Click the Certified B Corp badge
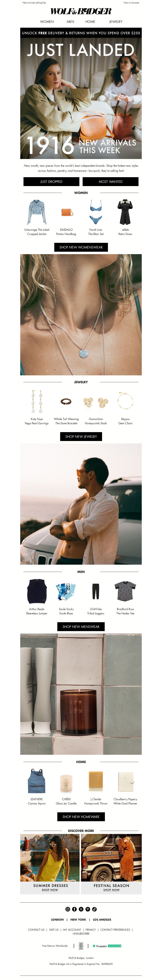Screen dimensions: 162x980 coord(81,946)
